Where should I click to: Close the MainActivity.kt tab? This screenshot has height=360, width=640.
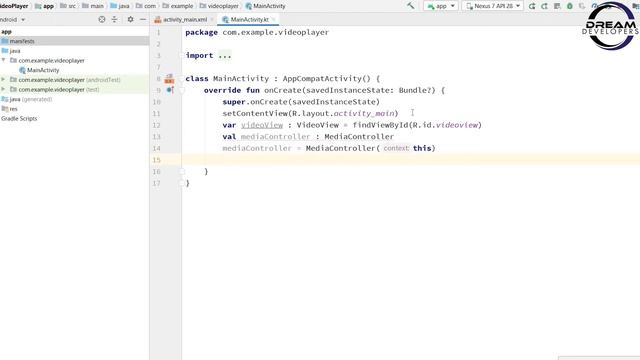[x=273, y=20]
